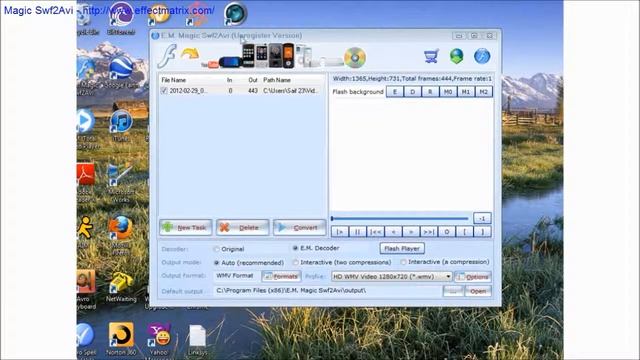The image size is (640, 360).
Task: Click the play |> preview control
Action: pyautogui.click(x=340, y=232)
